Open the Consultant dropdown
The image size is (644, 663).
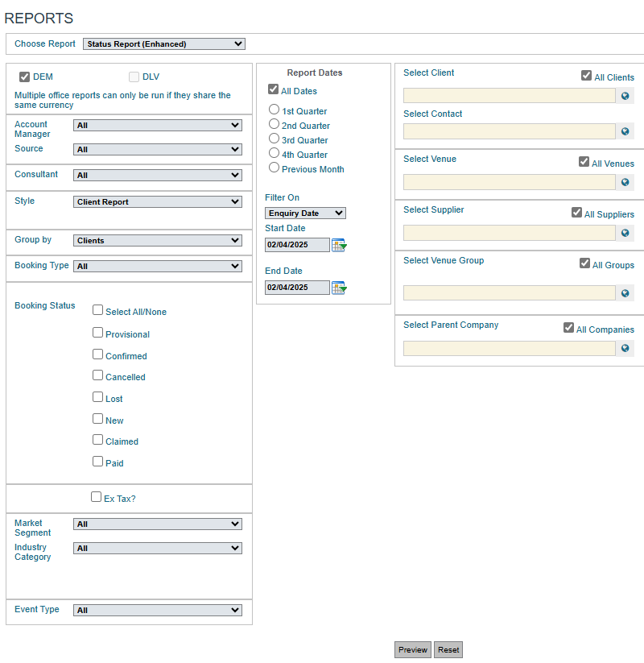click(x=158, y=176)
